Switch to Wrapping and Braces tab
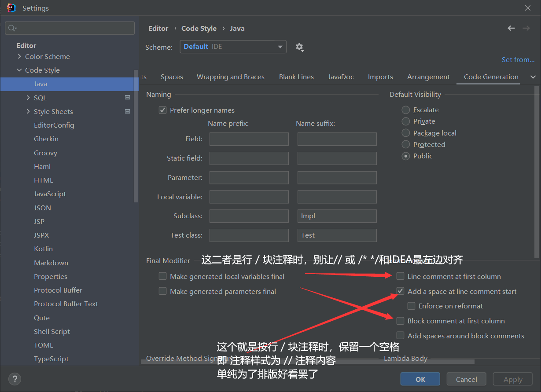Screen dimensions: 541x392 [231, 77]
